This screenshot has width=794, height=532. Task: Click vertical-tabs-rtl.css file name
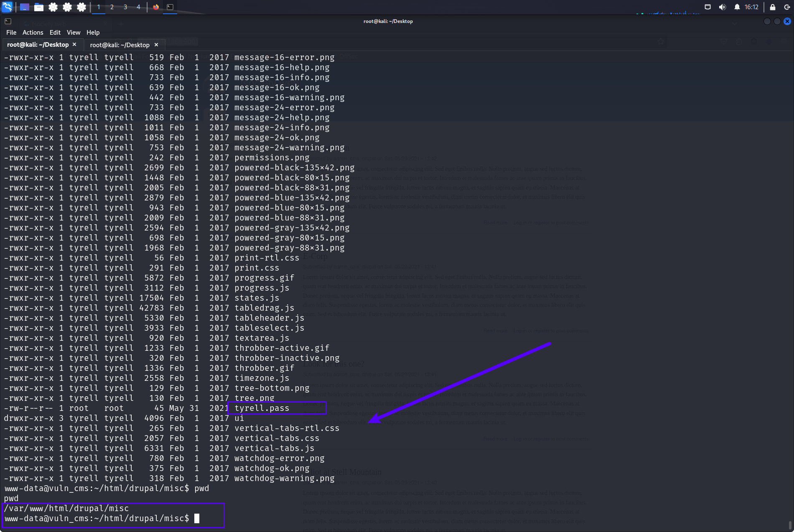pyautogui.click(x=287, y=428)
